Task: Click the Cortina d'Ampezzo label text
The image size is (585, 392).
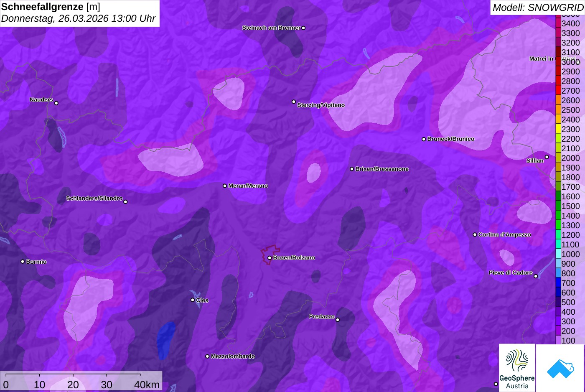Action: point(505,234)
